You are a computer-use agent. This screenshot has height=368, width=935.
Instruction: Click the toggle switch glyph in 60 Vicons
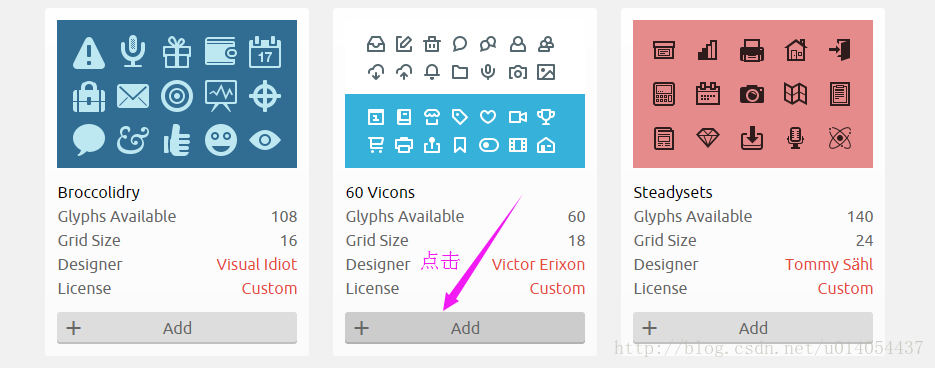pyautogui.click(x=488, y=145)
